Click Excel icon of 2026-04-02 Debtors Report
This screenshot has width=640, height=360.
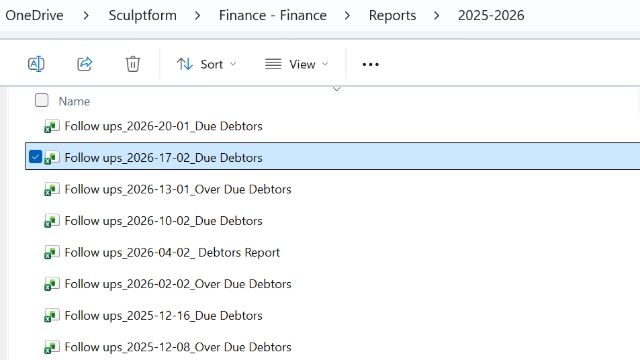click(x=52, y=253)
